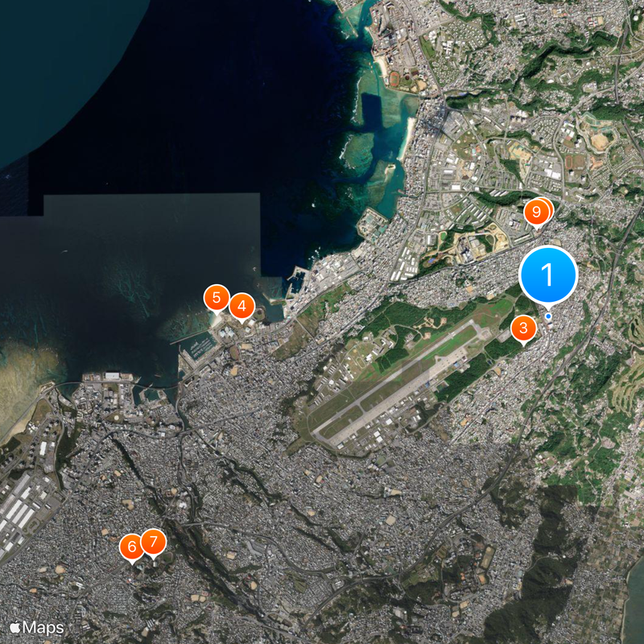Click the white Apple logo symbol

coord(14,625)
